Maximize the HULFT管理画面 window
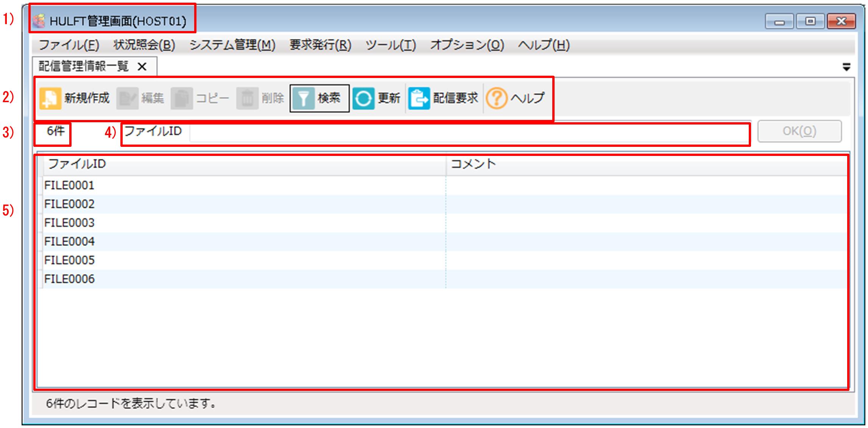The image size is (868, 428). point(810,22)
